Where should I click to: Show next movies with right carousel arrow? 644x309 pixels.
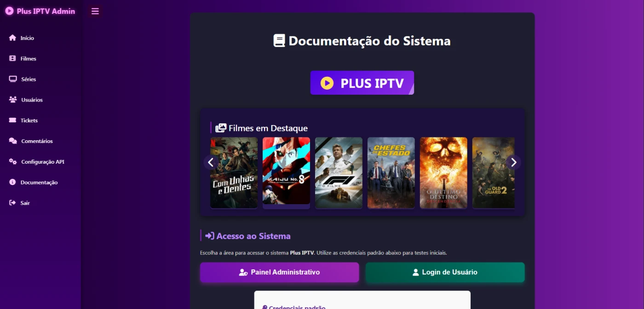(513, 162)
